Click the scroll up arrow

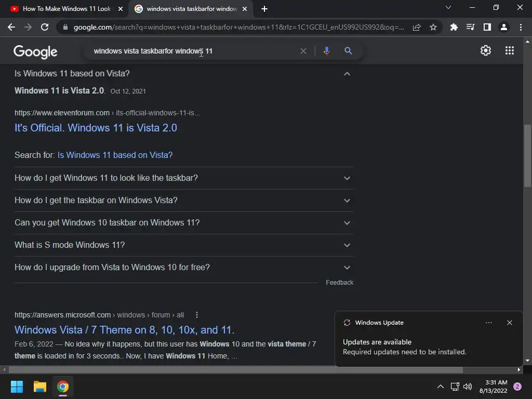[x=527, y=42]
